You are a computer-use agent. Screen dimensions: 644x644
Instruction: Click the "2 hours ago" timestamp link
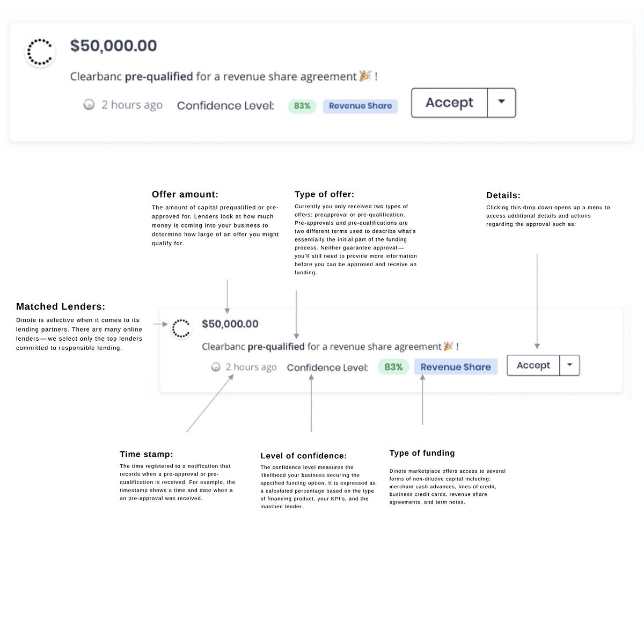(x=131, y=105)
